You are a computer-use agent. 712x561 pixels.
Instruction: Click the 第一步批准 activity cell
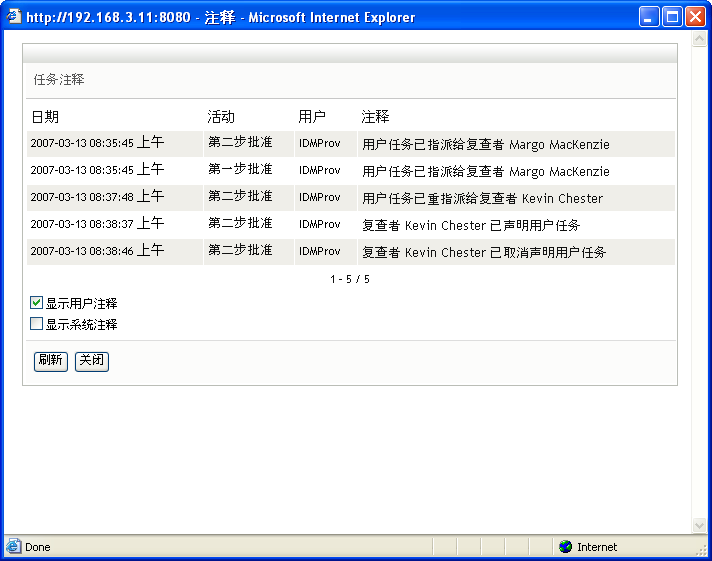coord(240,169)
